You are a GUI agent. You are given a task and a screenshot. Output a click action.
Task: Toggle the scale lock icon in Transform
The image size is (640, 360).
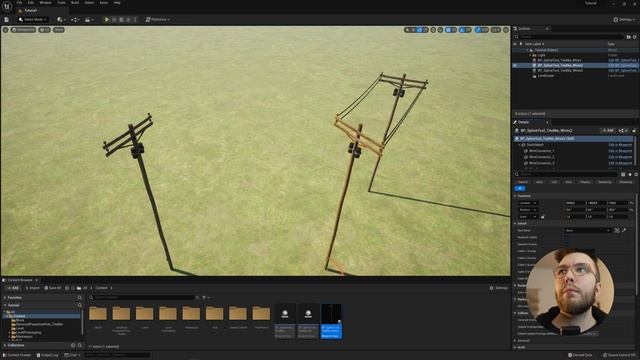coord(542,217)
